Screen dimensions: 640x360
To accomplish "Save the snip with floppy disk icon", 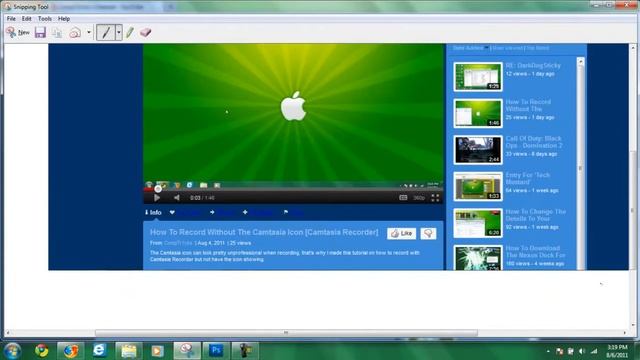I will (40, 32).
